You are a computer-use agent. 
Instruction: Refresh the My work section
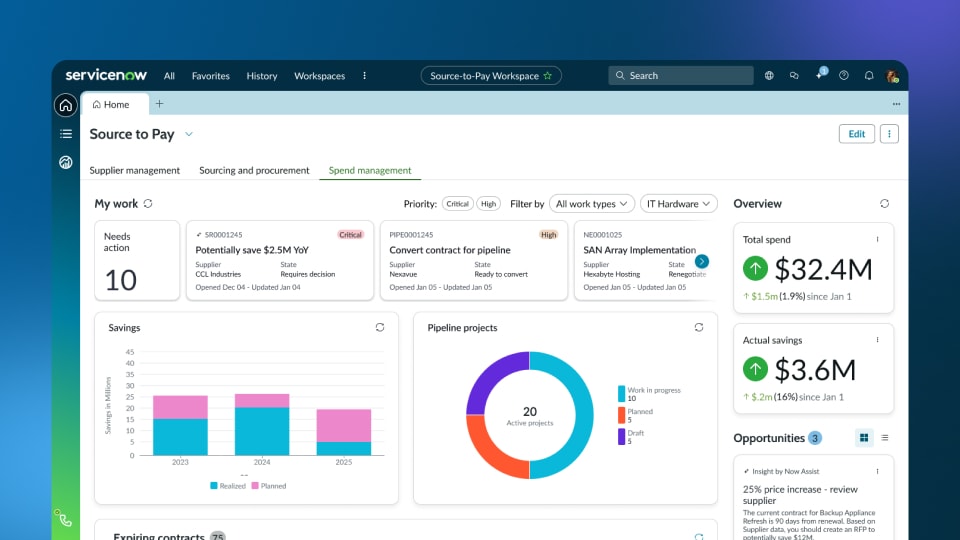click(148, 204)
